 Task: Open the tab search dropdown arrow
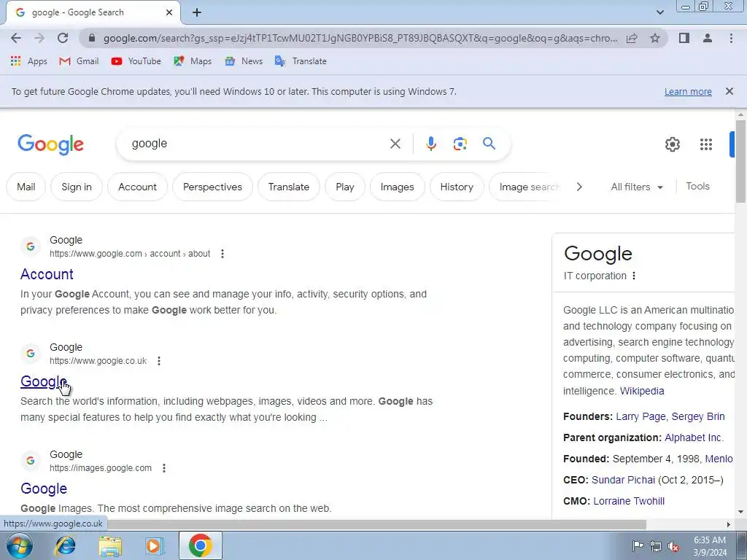(659, 12)
